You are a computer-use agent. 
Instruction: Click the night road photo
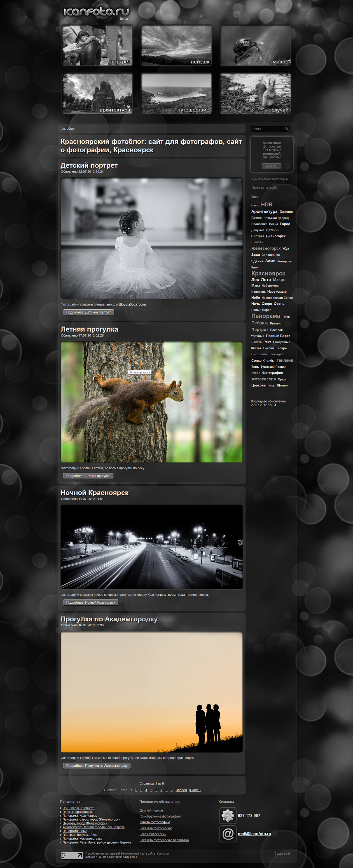click(x=151, y=547)
